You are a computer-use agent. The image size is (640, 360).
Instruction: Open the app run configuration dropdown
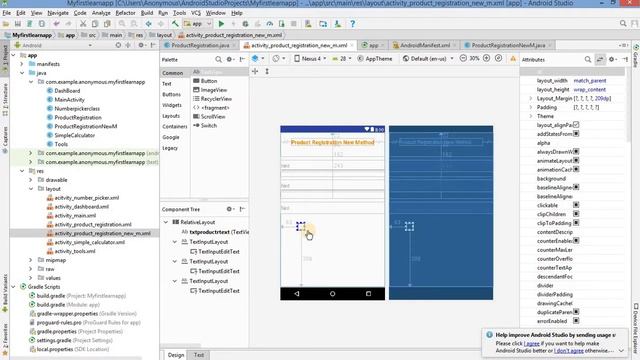[198, 24]
